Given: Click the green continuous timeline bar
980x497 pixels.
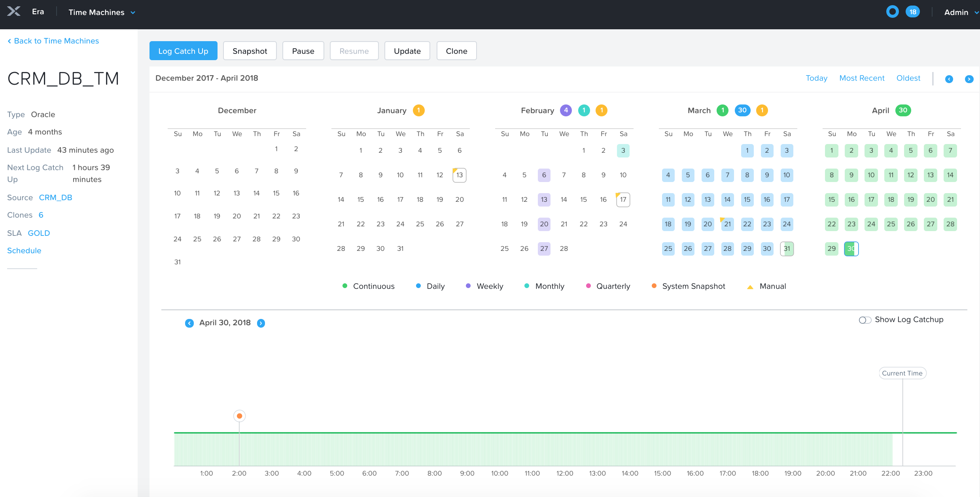Looking at the screenshot, I should [514, 433].
